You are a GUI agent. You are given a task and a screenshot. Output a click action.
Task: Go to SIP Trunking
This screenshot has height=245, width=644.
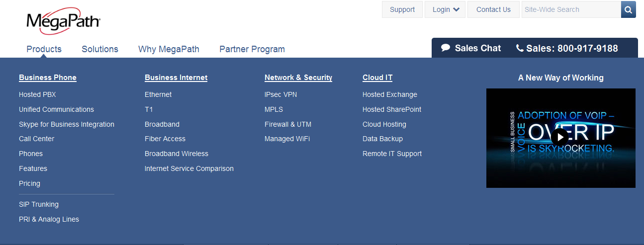(x=39, y=204)
